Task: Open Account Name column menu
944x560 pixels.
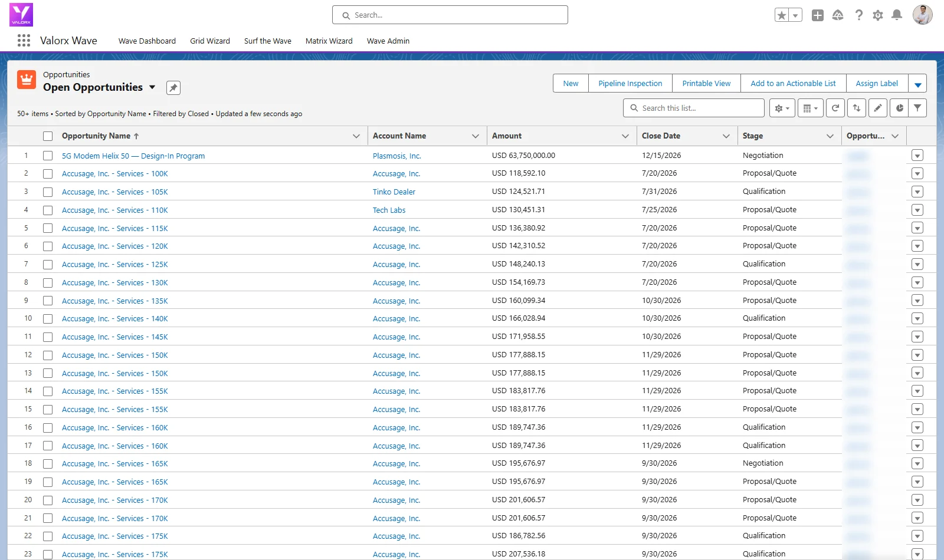Action: 476,136
